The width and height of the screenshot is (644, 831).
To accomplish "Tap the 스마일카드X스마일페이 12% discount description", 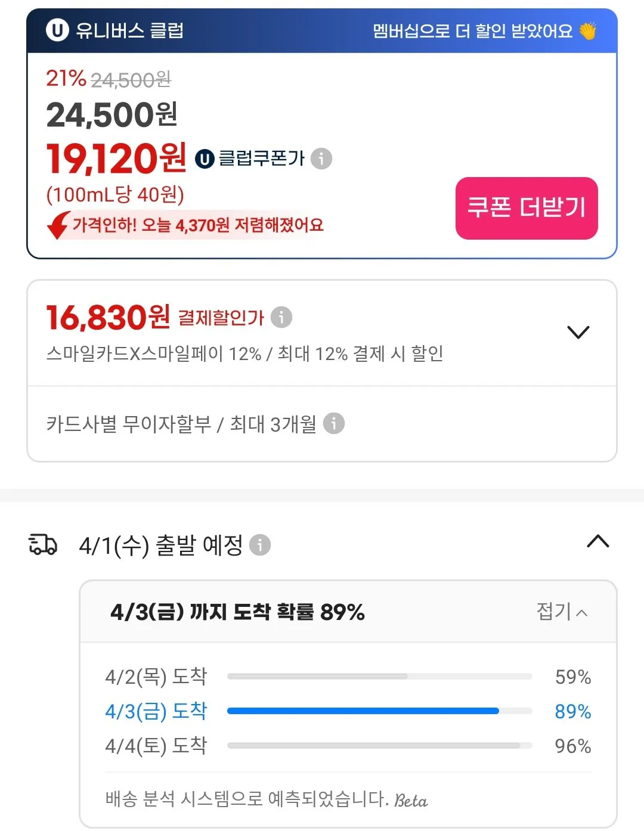I will click(x=244, y=354).
